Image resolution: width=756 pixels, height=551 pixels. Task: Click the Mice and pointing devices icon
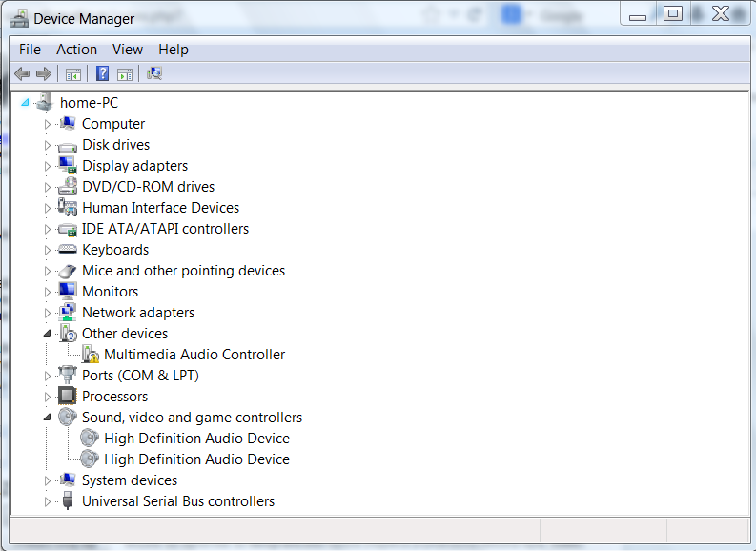68,271
